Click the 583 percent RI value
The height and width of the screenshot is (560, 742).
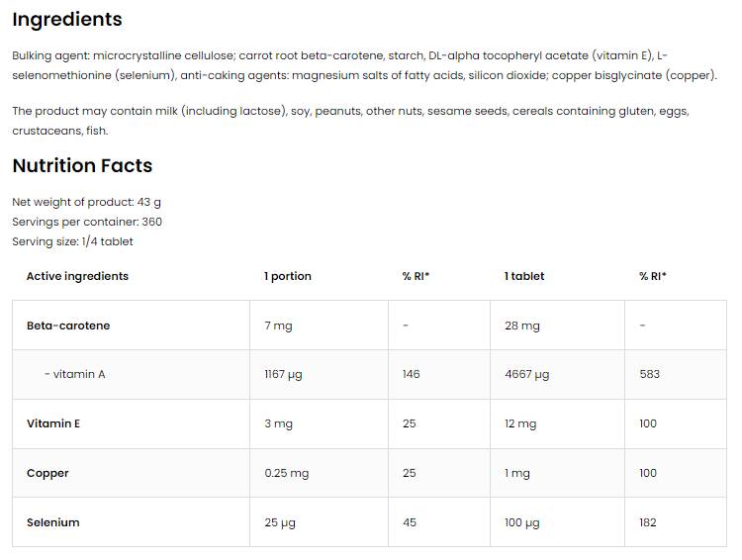[649, 374]
